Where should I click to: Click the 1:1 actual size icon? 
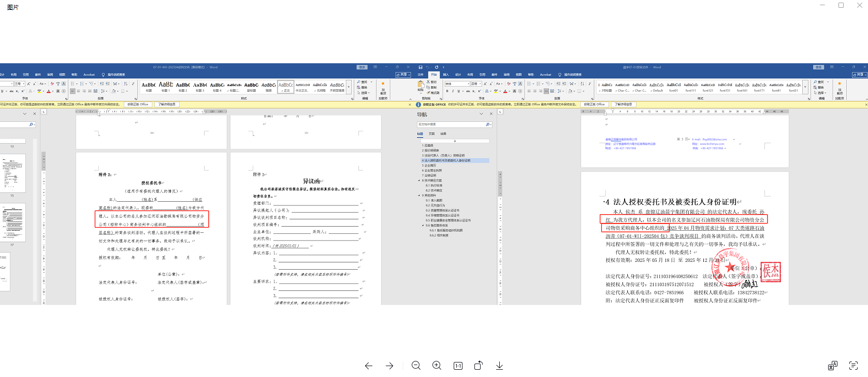(458, 366)
